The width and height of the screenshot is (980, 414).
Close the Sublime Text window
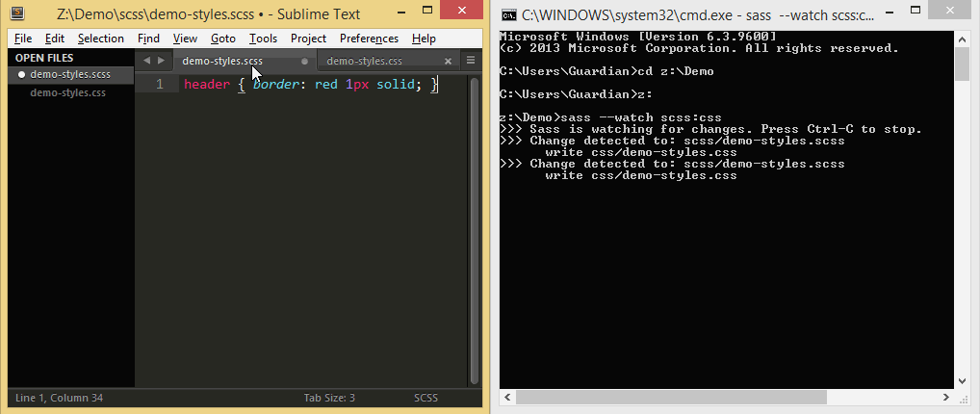(x=461, y=10)
